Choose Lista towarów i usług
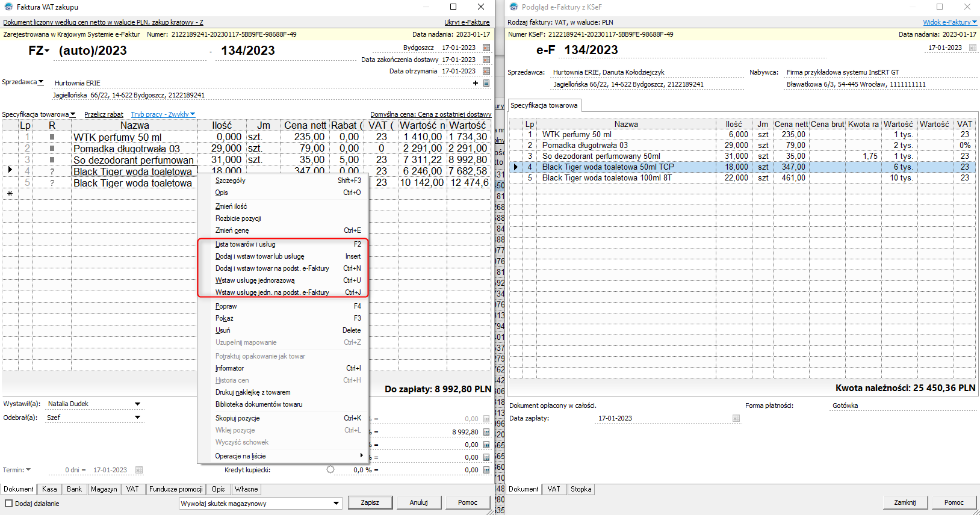980x515 pixels. point(283,244)
